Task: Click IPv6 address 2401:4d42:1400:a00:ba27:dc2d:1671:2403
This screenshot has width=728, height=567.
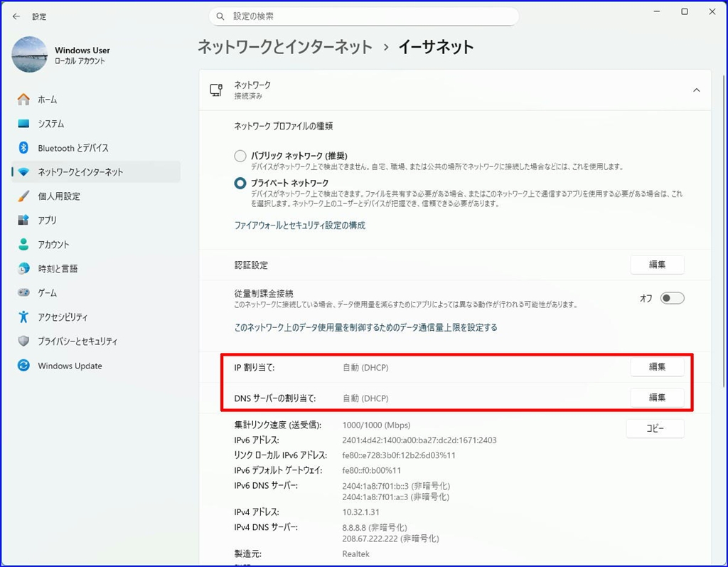Action: pos(419,440)
